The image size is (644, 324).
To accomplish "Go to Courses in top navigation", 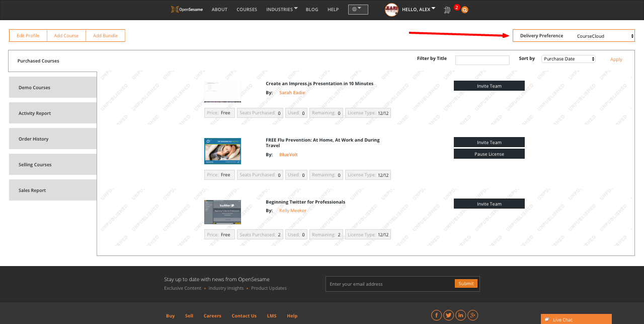I will (x=247, y=10).
